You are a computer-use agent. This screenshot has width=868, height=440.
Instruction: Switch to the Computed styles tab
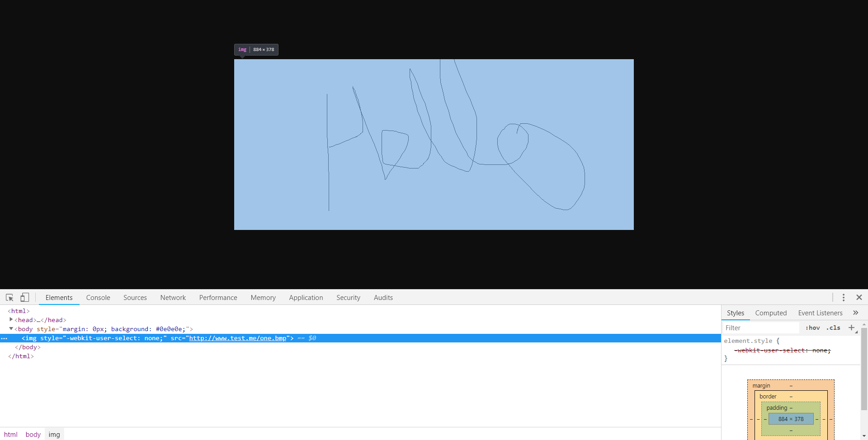pos(771,313)
